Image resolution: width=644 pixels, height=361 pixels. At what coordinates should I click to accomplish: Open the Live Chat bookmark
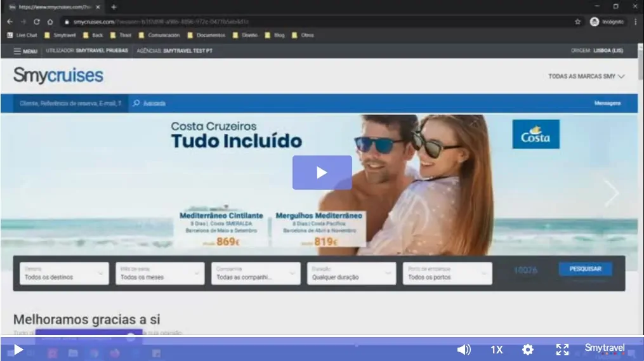22,36
